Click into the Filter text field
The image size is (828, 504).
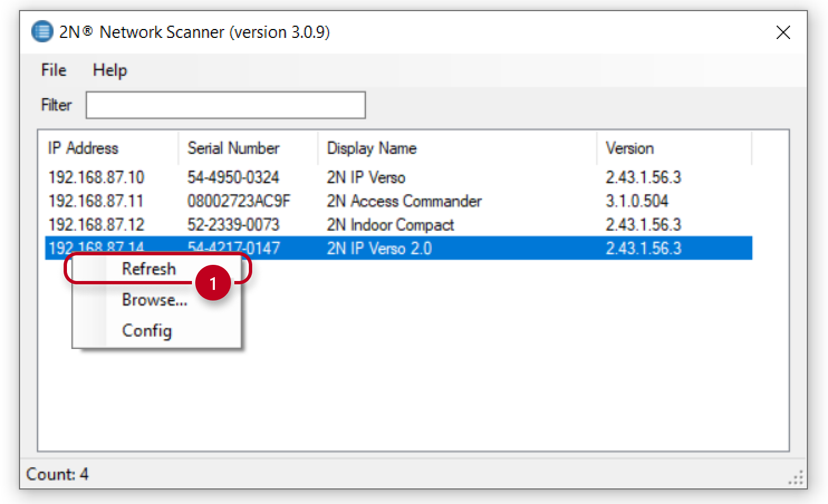point(225,105)
